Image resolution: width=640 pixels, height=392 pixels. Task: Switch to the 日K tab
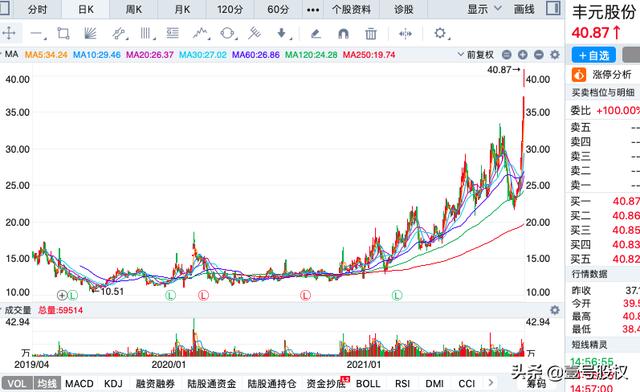[86, 9]
